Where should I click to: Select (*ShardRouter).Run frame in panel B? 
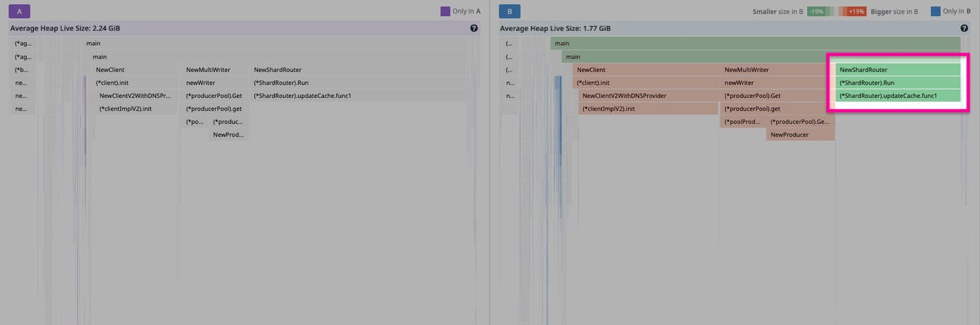coord(897,83)
